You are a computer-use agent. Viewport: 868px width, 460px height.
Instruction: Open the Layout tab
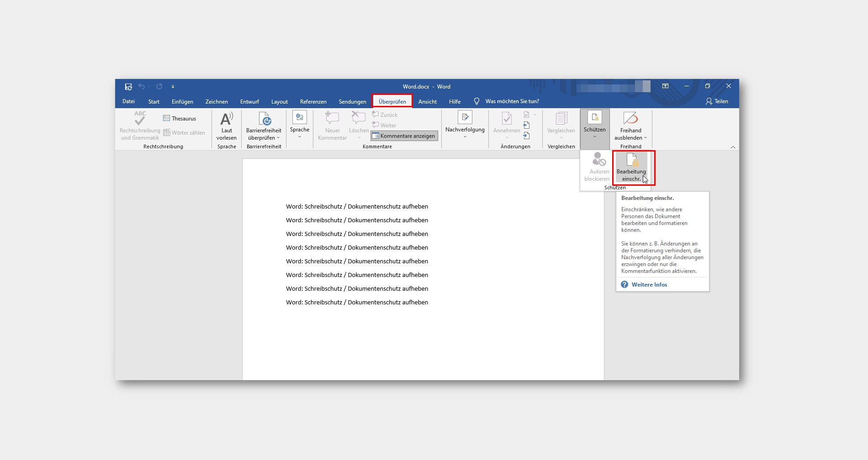pos(279,101)
